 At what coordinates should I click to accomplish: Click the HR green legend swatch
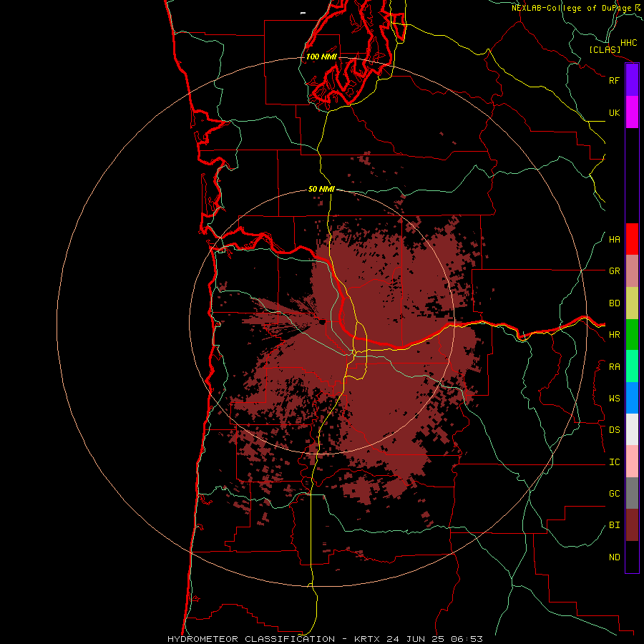(x=632, y=335)
